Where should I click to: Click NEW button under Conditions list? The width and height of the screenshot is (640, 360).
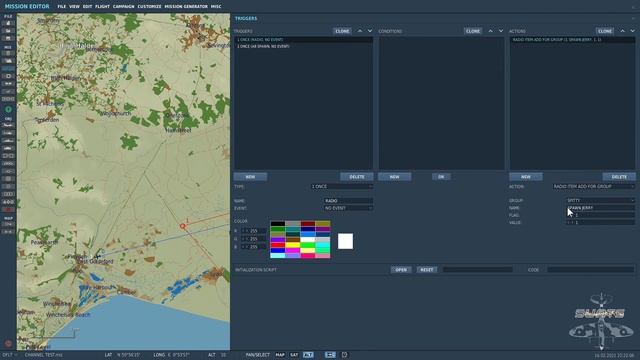[x=395, y=177]
